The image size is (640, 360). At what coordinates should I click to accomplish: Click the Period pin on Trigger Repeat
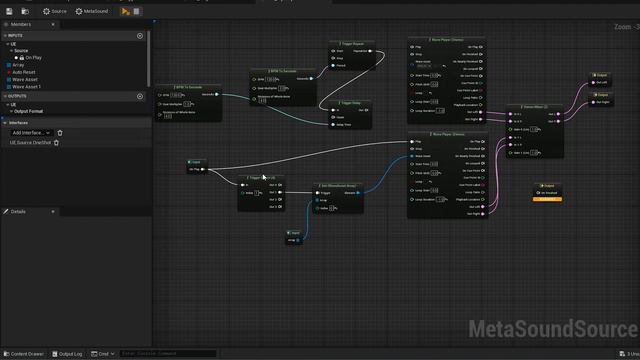[x=333, y=66]
